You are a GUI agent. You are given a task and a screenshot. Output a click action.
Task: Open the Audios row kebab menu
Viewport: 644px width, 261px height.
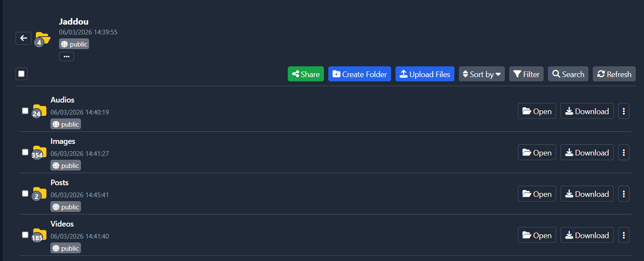[x=623, y=111]
